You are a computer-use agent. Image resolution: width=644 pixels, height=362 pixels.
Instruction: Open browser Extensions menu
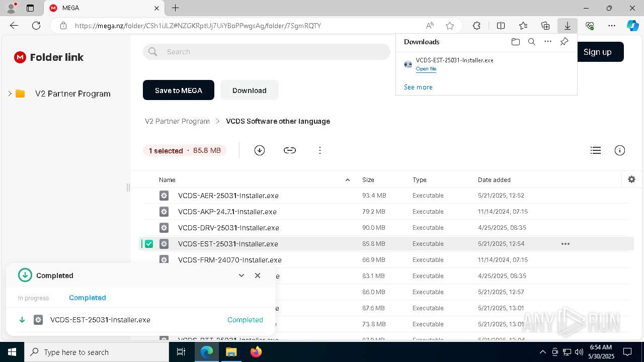coord(476,26)
